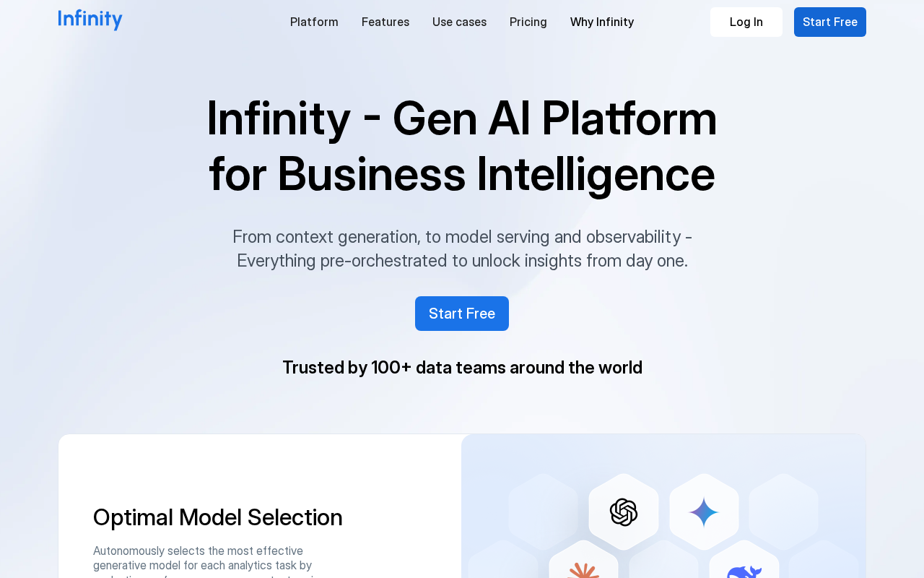
Task: Open the Platform menu
Action: pyautogui.click(x=314, y=22)
